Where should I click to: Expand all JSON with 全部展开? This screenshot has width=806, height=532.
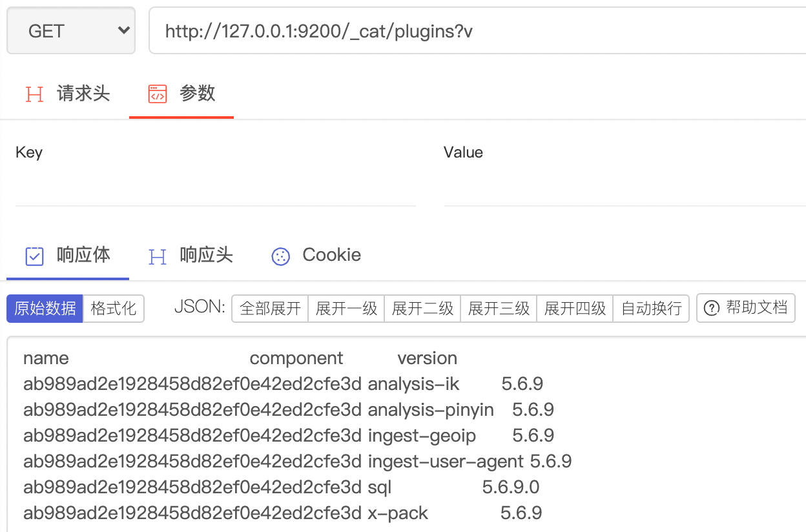pos(270,308)
